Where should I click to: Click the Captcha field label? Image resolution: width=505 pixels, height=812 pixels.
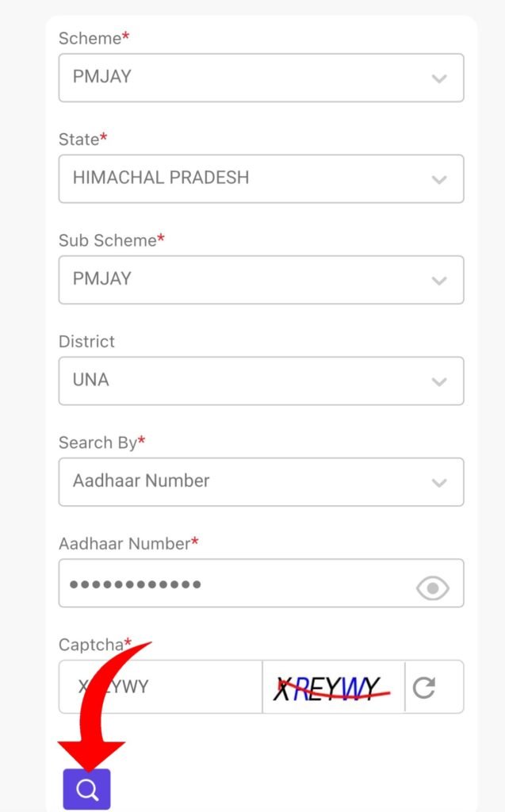(90, 645)
